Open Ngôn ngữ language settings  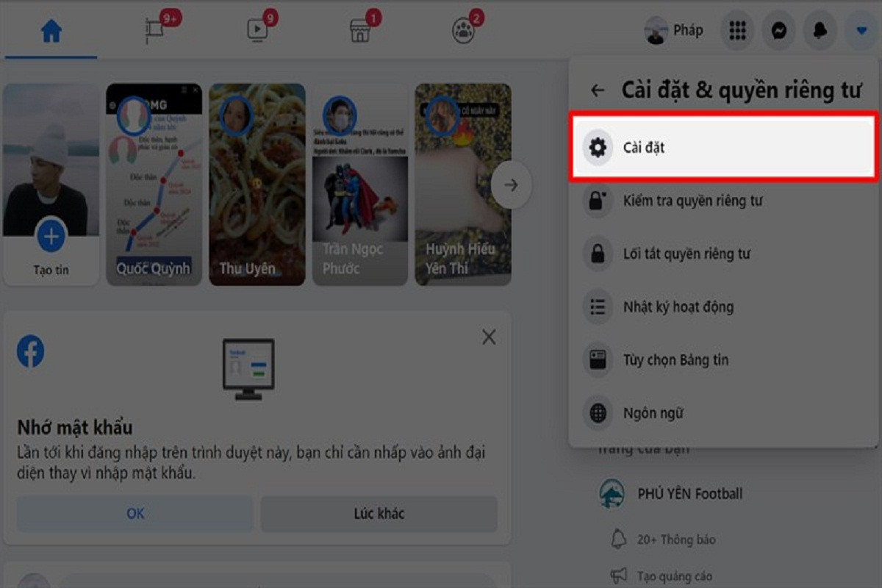tap(724, 413)
